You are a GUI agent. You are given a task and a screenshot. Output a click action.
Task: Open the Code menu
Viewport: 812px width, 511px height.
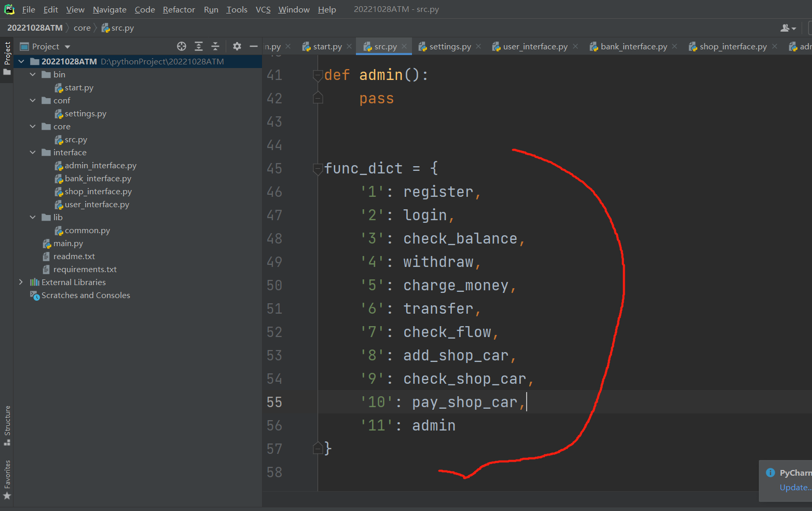coord(145,10)
